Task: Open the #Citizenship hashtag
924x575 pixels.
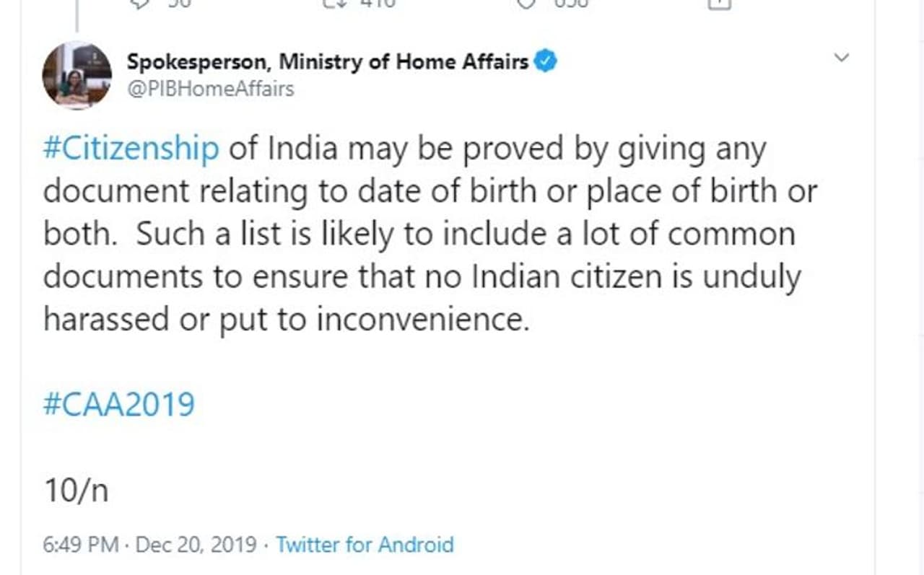Action: click(x=131, y=149)
